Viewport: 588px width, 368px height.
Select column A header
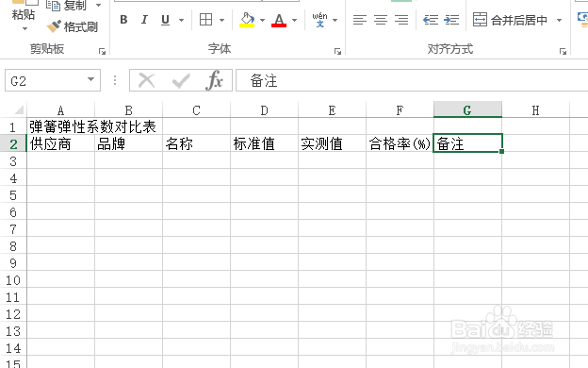60,110
